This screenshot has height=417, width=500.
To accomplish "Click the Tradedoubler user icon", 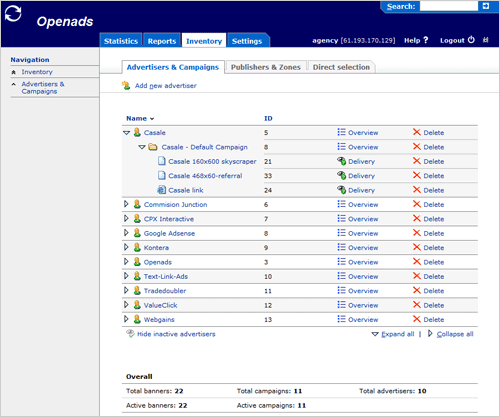I will pyautogui.click(x=137, y=290).
